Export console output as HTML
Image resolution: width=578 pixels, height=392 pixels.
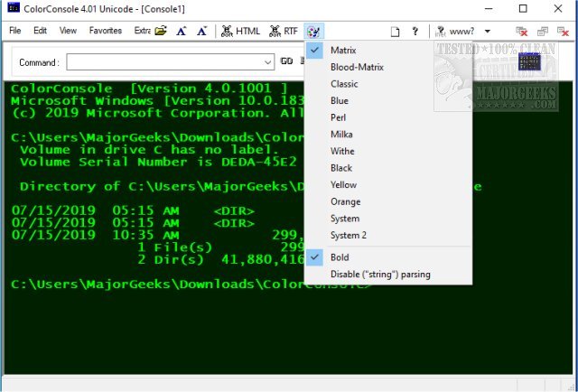240,31
